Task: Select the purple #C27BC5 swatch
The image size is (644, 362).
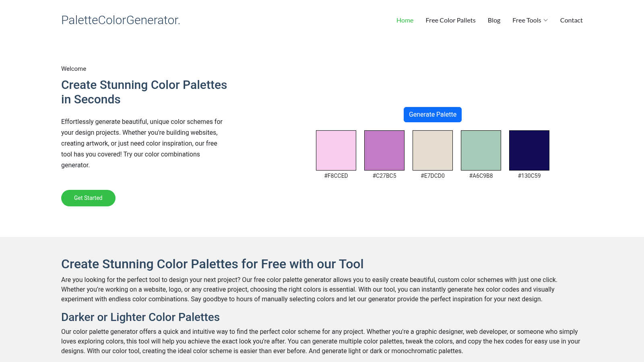Action: [384, 150]
